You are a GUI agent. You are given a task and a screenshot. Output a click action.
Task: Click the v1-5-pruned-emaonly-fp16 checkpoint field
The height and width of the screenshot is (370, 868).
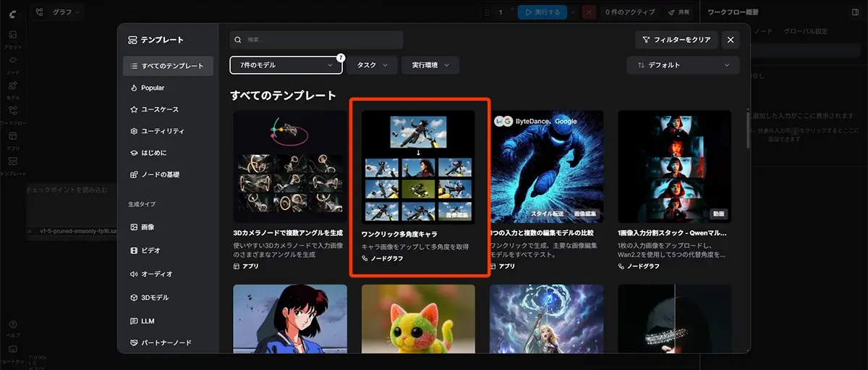(71, 231)
